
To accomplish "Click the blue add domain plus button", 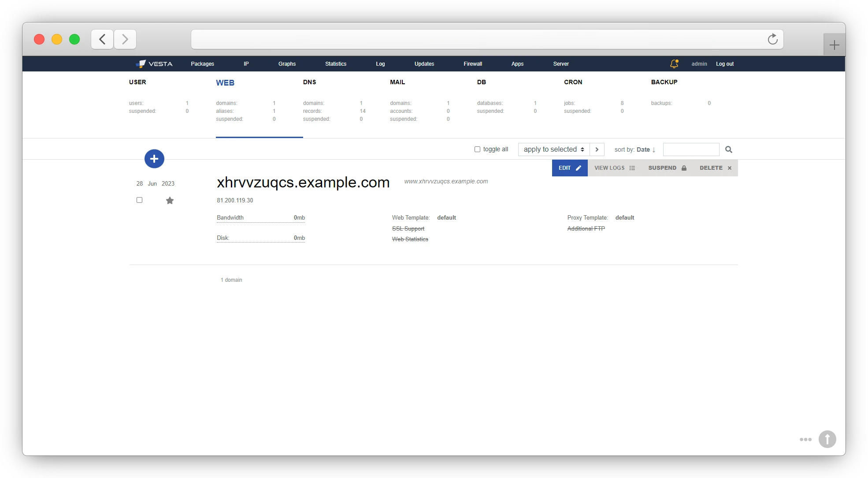I will pos(154,159).
